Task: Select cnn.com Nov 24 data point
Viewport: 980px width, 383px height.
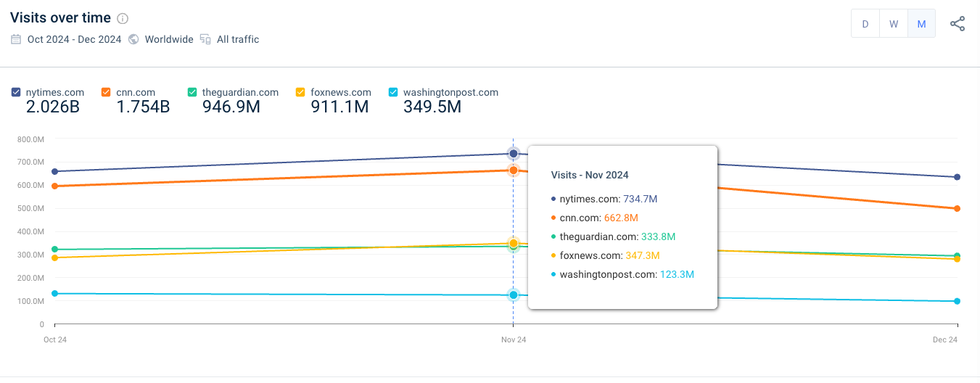Action: pyautogui.click(x=514, y=170)
